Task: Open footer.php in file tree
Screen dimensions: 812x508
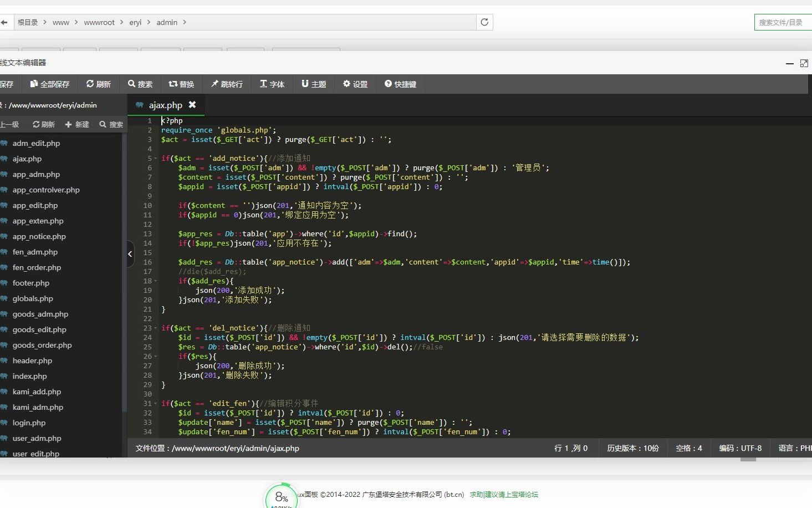Action: click(x=31, y=283)
